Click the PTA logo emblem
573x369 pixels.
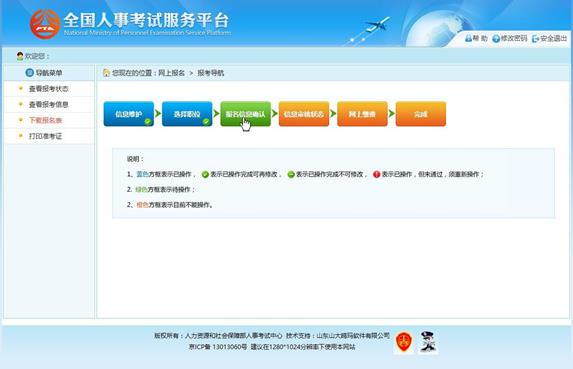[x=45, y=24]
